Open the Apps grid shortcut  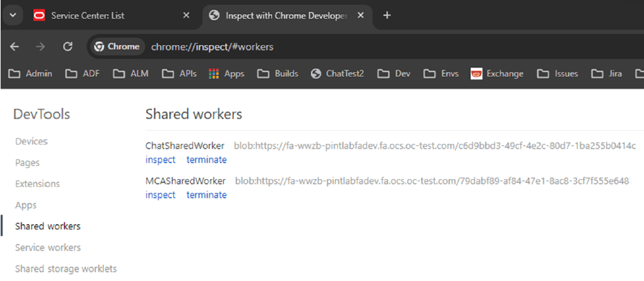[226, 74]
